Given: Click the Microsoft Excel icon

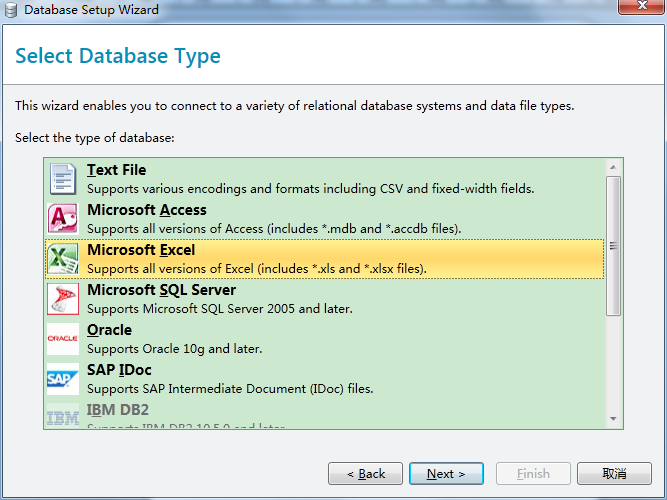Looking at the screenshot, I should point(63,259).
